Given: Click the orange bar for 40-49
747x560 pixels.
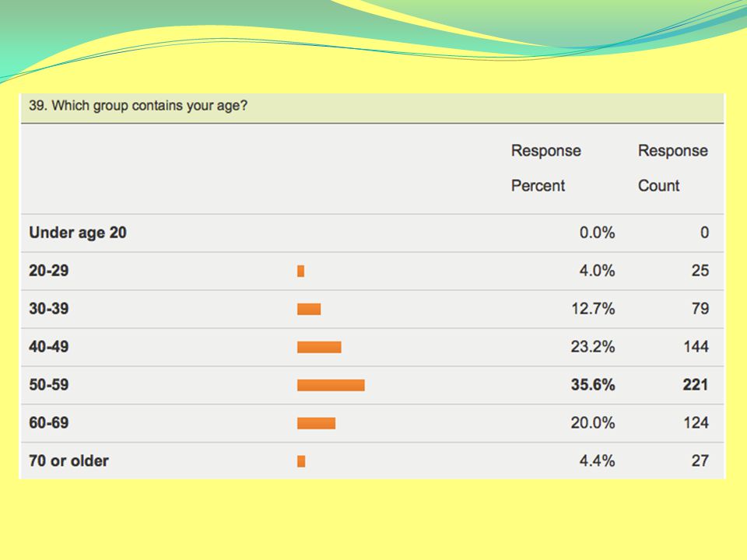Looking at the screenshot, I should (319, 347).
